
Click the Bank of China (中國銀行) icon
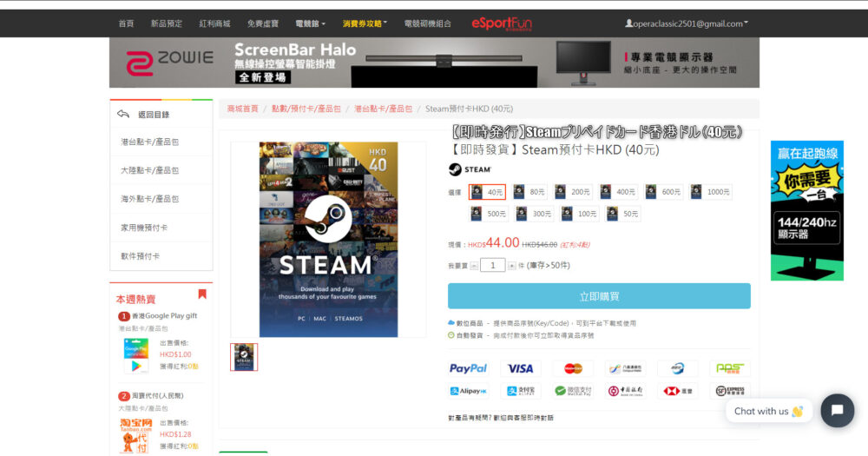click(625, 391)
